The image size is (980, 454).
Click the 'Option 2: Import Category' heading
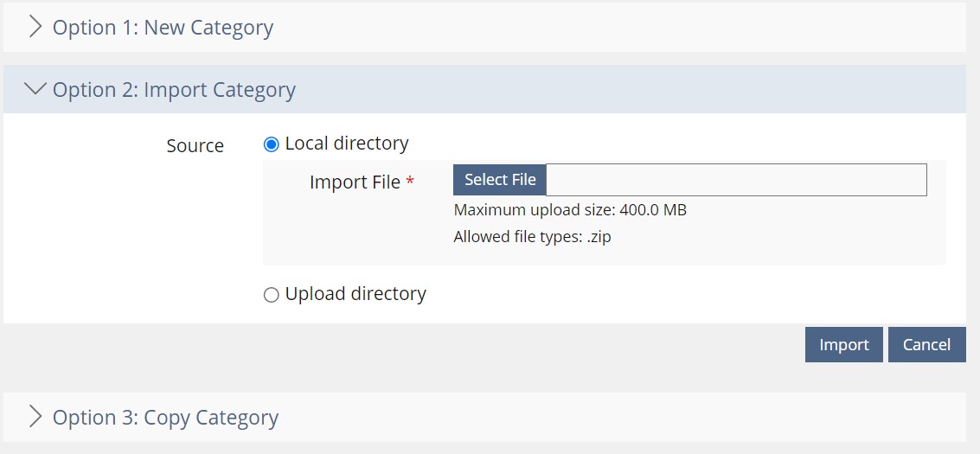click(x=174, y=90)
